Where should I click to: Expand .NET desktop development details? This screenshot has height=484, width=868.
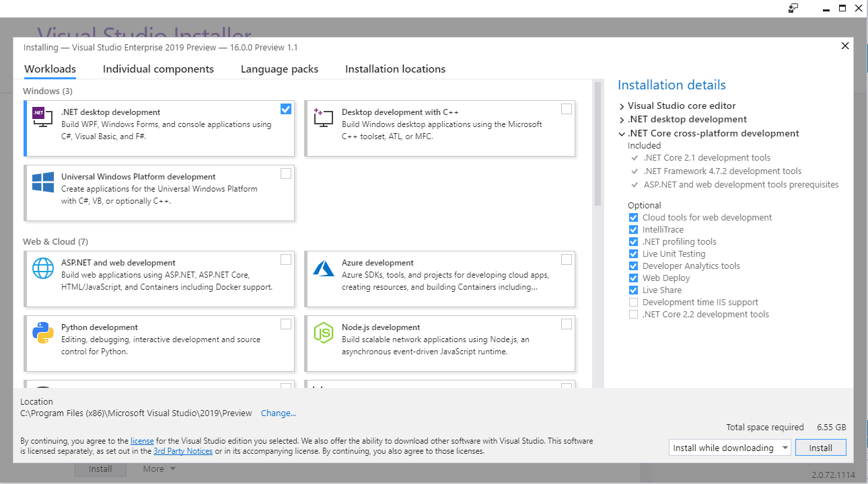(622, 120)
